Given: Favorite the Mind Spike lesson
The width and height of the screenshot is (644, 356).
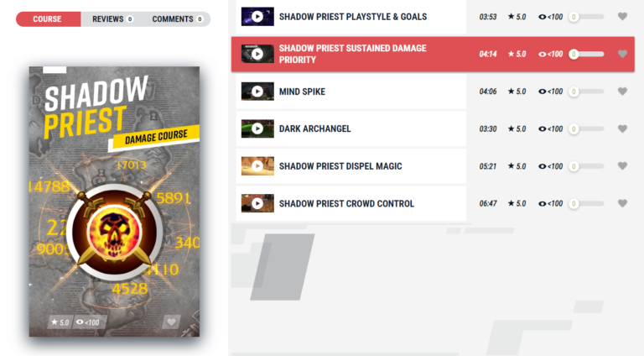Looking at the screenshot, I should 622,92.
